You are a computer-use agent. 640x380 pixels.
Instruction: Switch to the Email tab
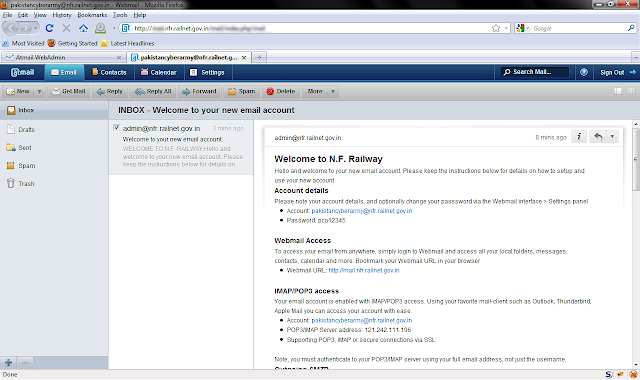point(64,72)
